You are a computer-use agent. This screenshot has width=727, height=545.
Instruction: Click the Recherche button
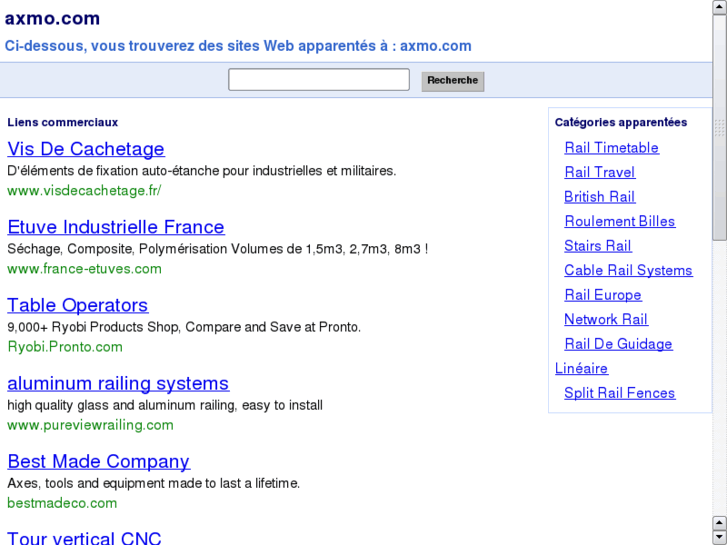(453, 81)
